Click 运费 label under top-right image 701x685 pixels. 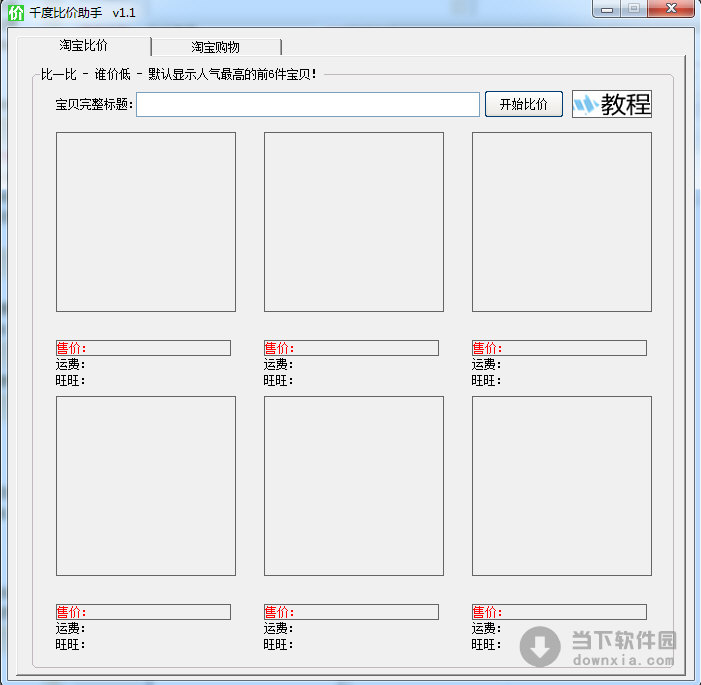pyautogui.click(x=486, y=364)
